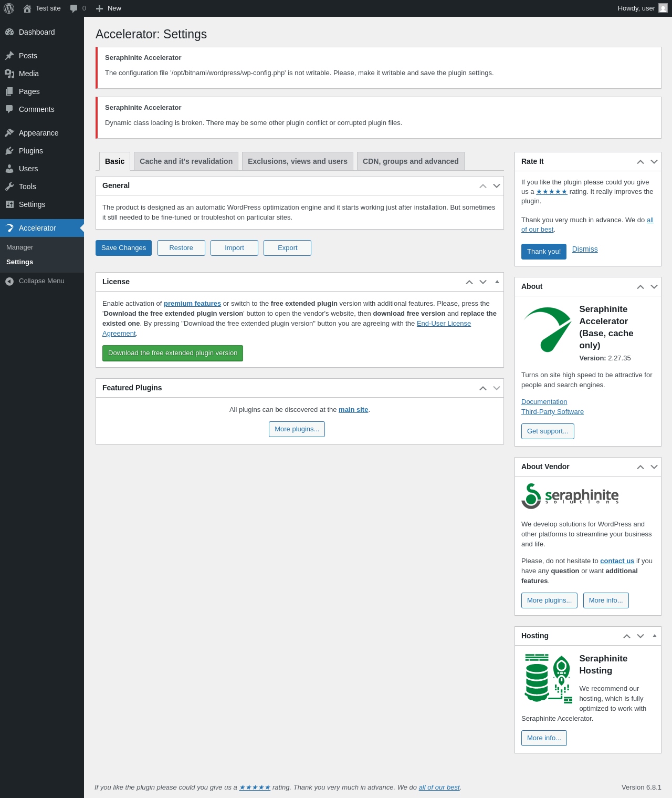The height and width of the screenshot is (798, 672).
Task: Open the main site link
Action: (353, 410)
